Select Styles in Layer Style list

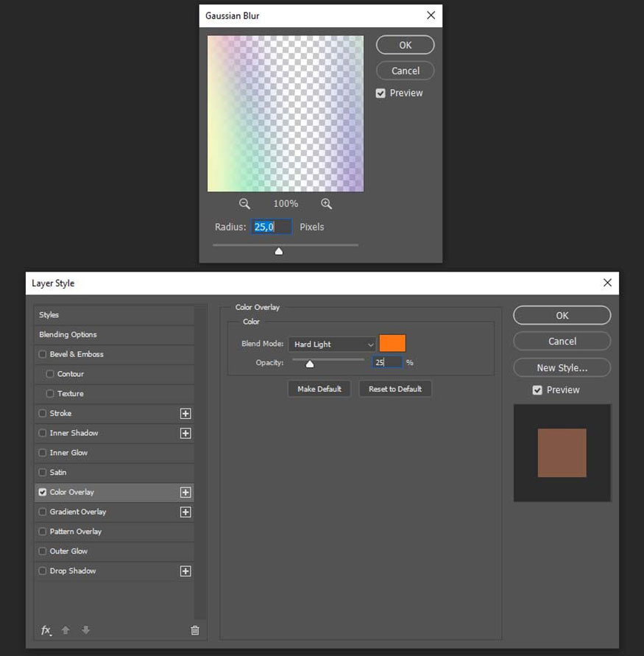coord(114,315)
